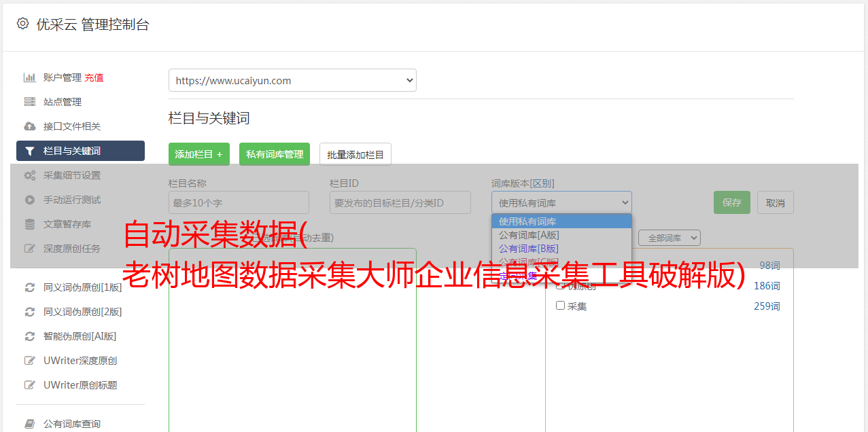
Task: Open the UWriter原创标题 sidebar item
Action: click(x=80, y=385)
